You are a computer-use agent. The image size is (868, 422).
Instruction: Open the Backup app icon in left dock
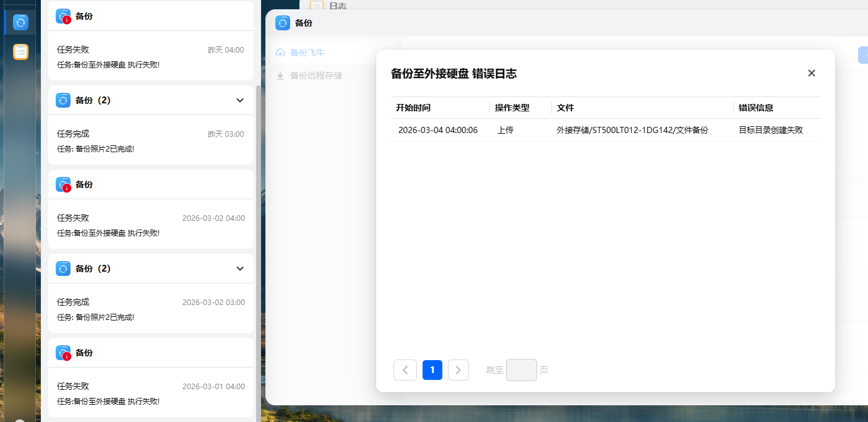tap(21, 22)
